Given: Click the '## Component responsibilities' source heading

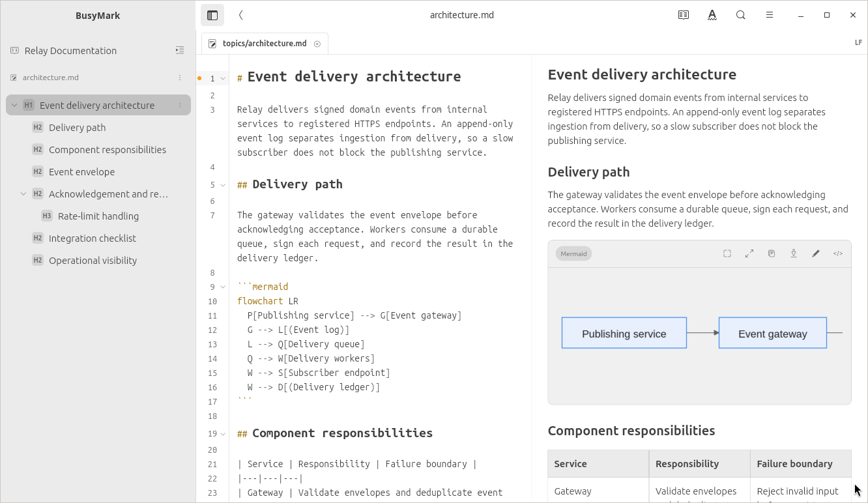Looking at the screenshot, I should (335, 433).
